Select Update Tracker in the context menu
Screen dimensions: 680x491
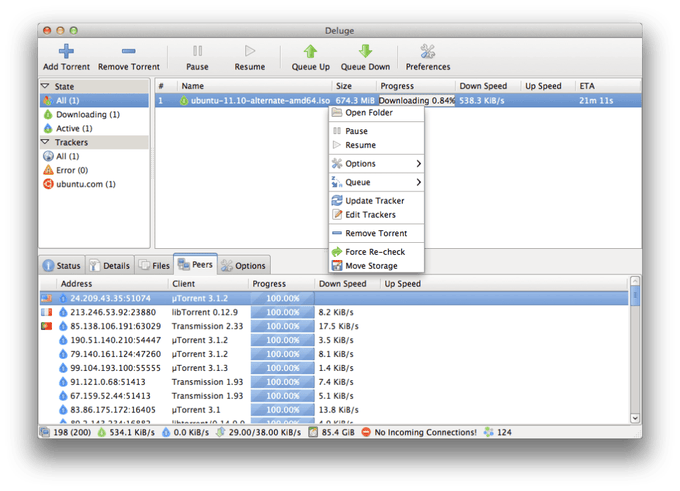(376, 200)
